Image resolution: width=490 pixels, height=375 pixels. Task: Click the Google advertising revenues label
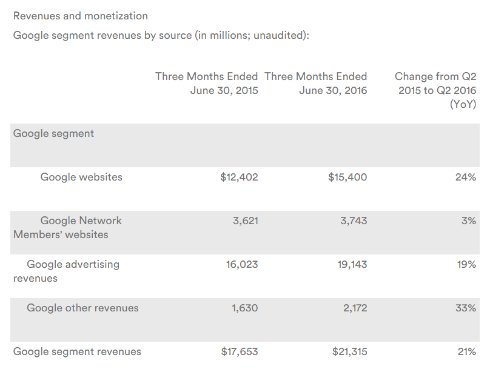tap(66, 271)
